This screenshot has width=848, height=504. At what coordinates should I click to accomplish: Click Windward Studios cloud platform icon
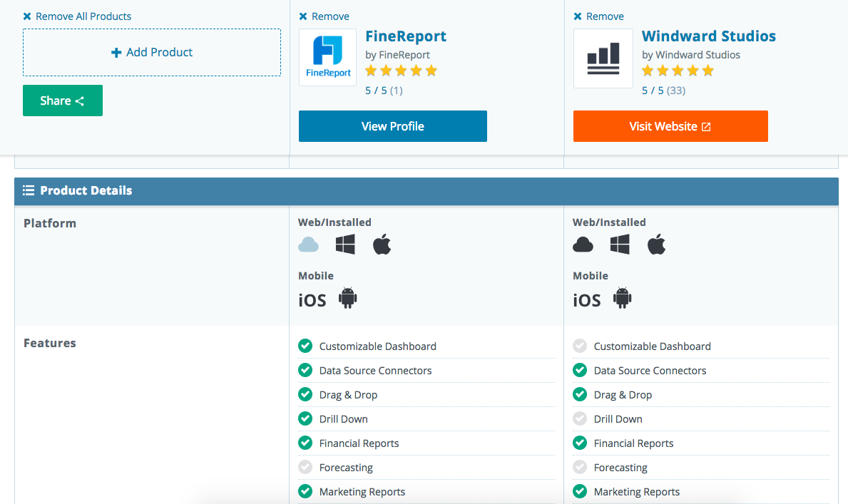pos(583,245)
